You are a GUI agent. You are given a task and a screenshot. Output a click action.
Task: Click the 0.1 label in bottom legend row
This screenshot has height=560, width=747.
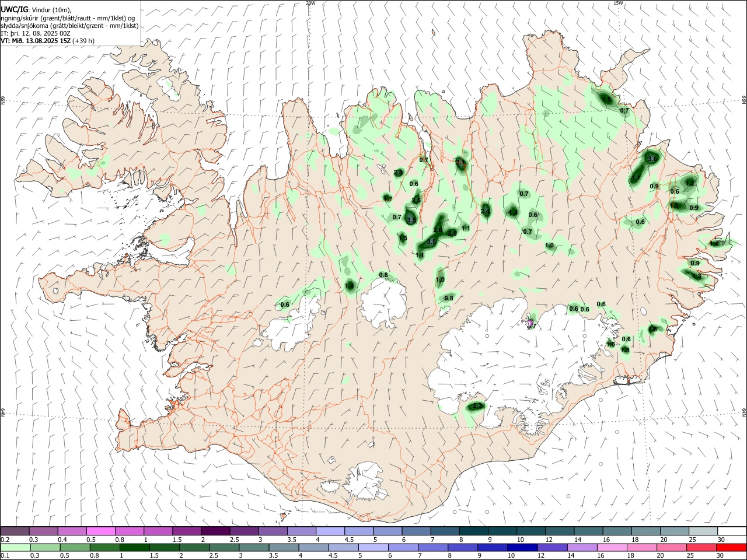[5, 556]
